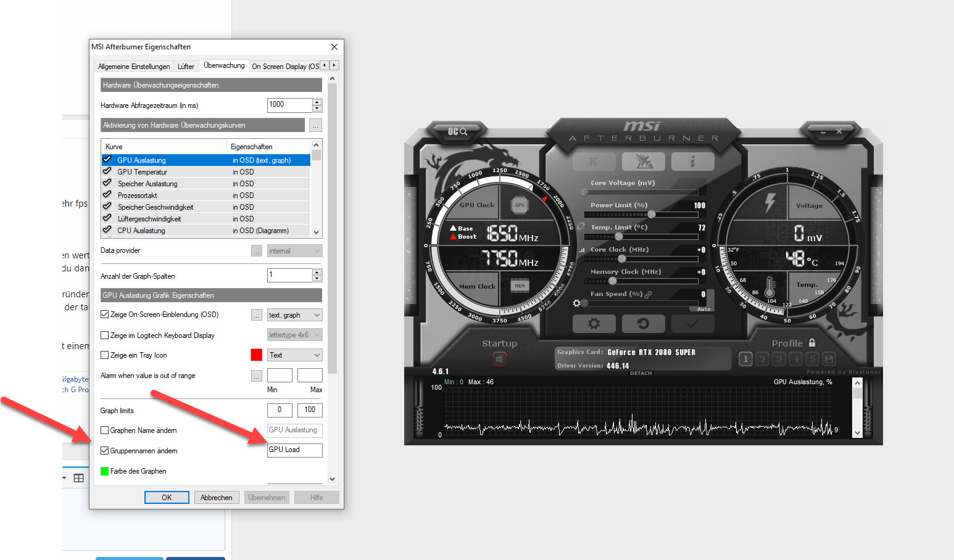
Task: Select profile slot 1
Action: (745, 359)
